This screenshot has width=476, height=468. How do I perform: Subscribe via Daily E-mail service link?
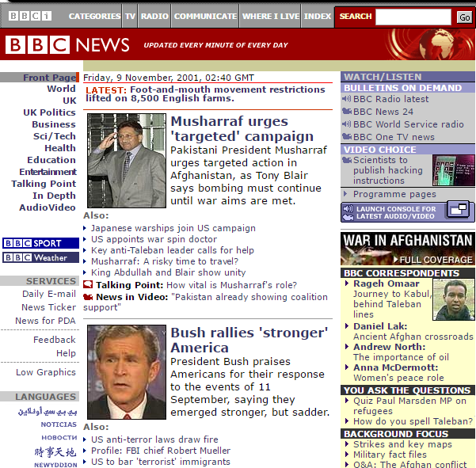[x=49, y=294]
